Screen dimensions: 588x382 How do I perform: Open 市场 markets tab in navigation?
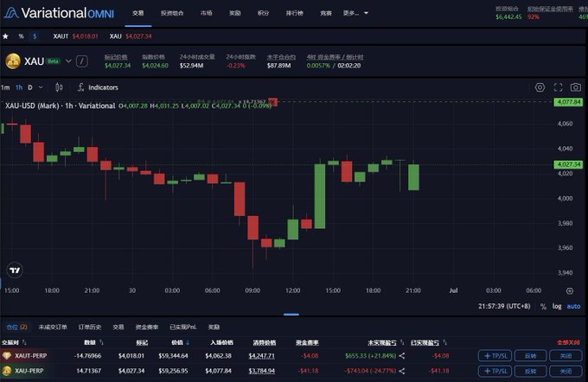(x=207, y=13)
